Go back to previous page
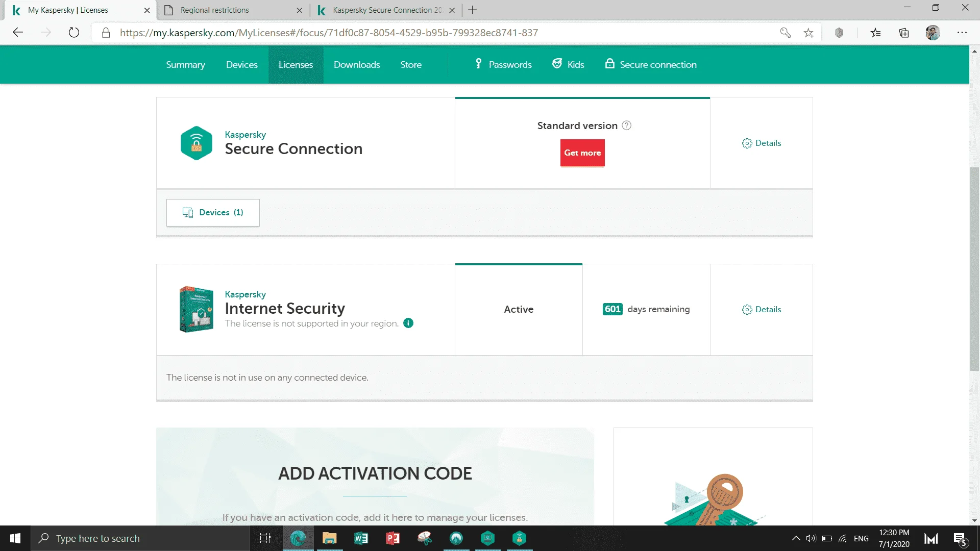This screenshot has height=551, width=980. point(18,33)
